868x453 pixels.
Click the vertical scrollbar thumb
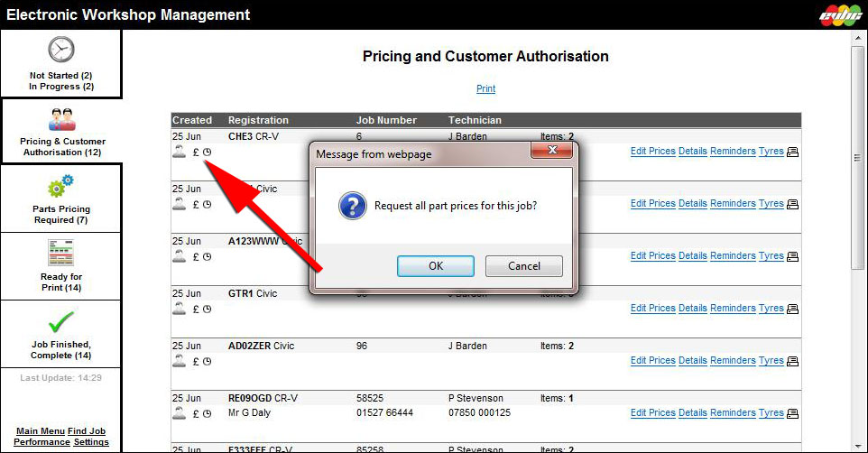tap(858, 158)
